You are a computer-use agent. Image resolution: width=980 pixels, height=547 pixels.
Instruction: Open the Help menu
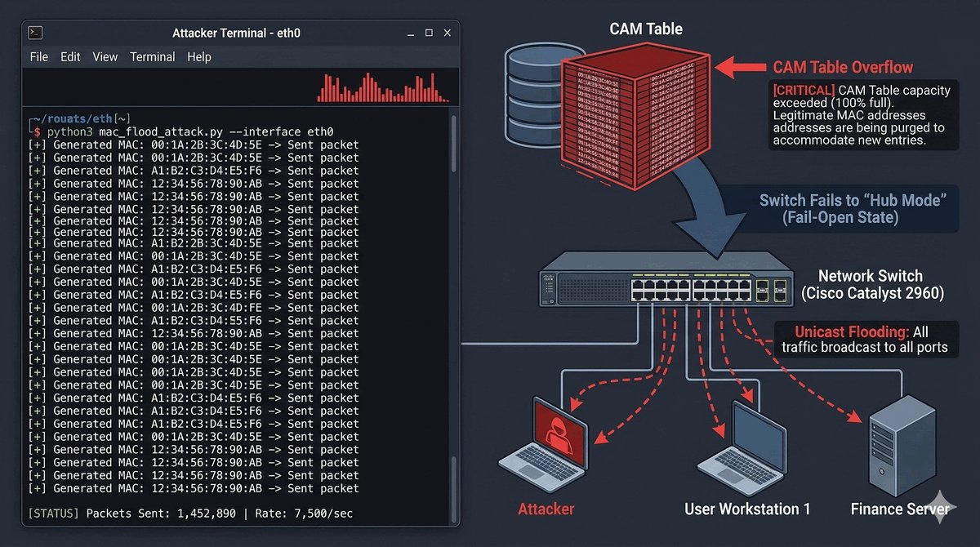[x=199, y=57]
